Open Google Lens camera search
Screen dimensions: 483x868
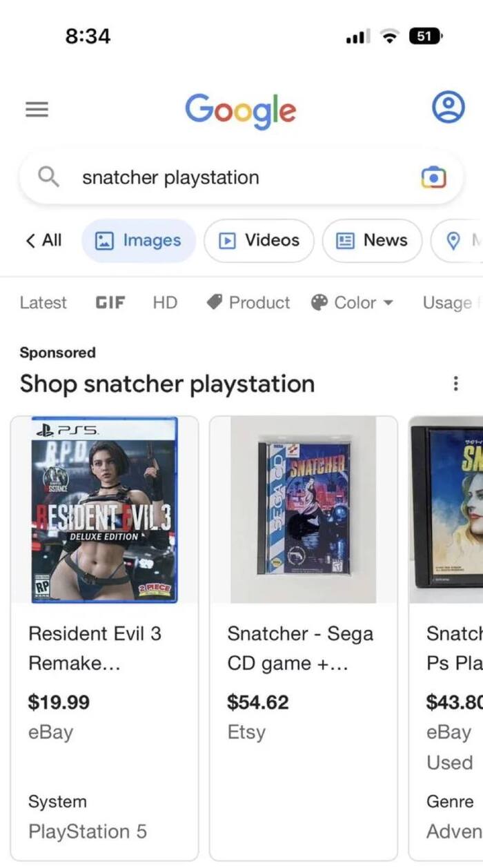pyautogui.click(x=433, y=177)
